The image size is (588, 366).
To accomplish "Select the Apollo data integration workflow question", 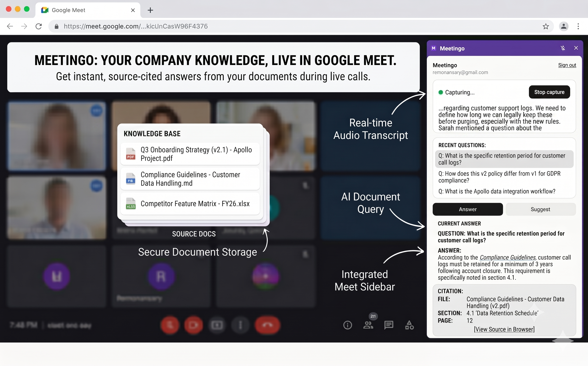I will click(x=497, y=192).
